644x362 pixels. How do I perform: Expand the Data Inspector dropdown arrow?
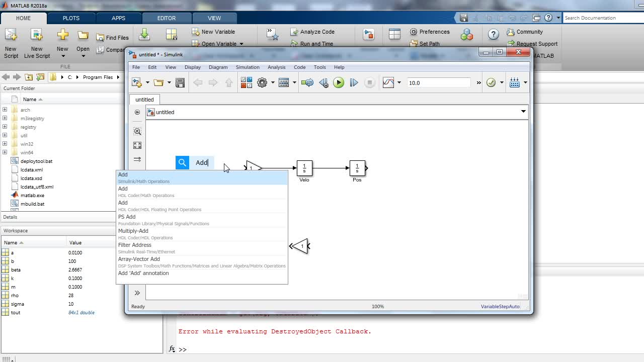pyautogui.click(x=399, y=83)
